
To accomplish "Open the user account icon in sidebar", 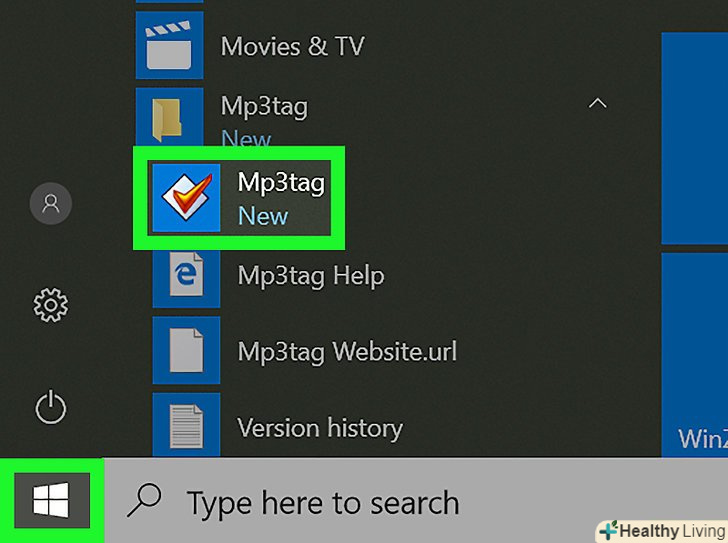I will 51,203.
